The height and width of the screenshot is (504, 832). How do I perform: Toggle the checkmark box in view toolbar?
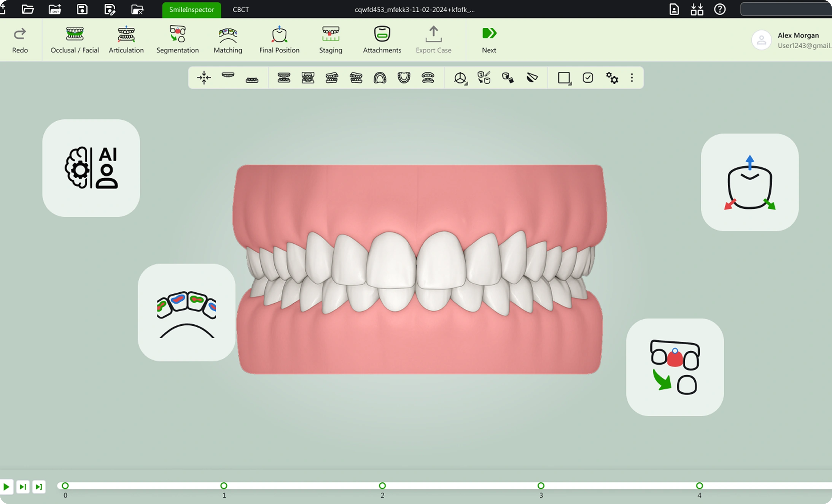point(588,78)
